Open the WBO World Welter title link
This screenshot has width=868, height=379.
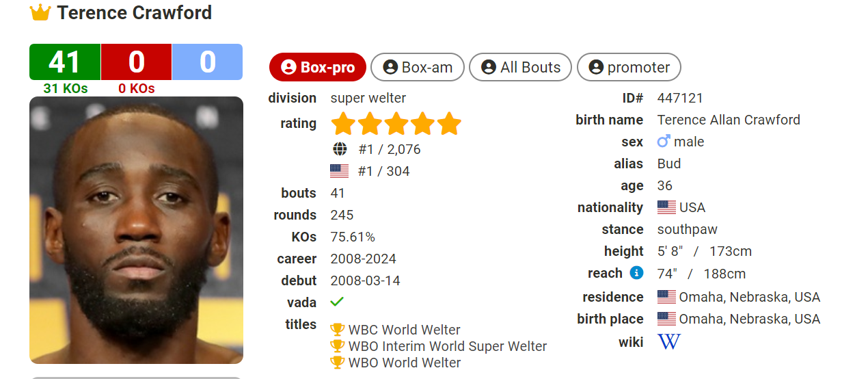(405, 363)
